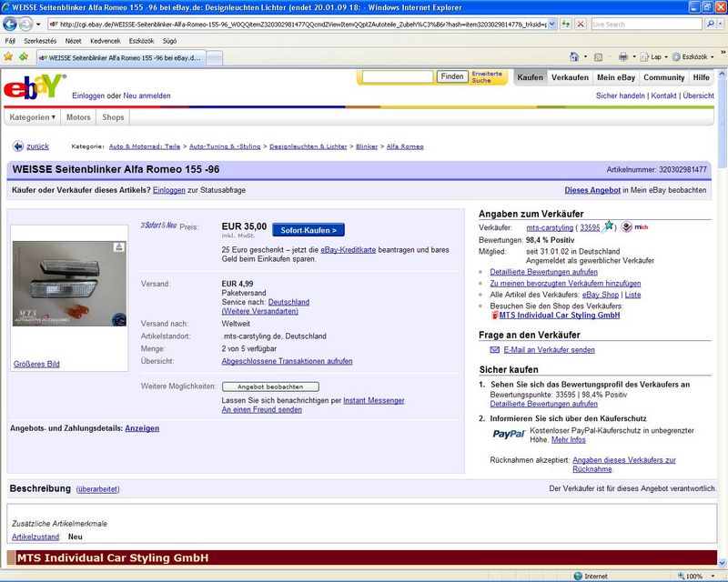Open the side blinker product thumbnail
This screenshot has width=728, height=582.
coord(69,283)
